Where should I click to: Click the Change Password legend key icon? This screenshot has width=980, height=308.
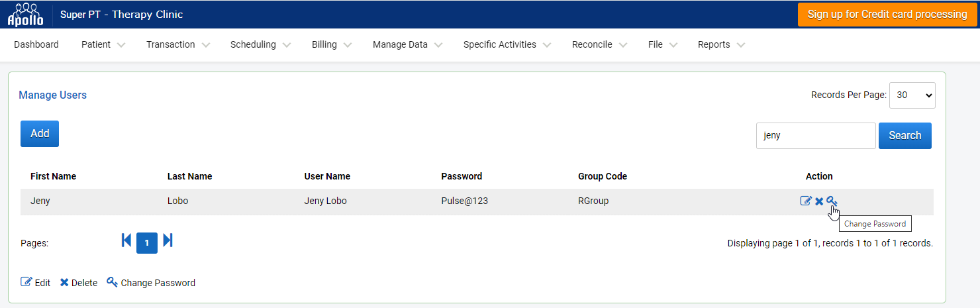point(112,282)
